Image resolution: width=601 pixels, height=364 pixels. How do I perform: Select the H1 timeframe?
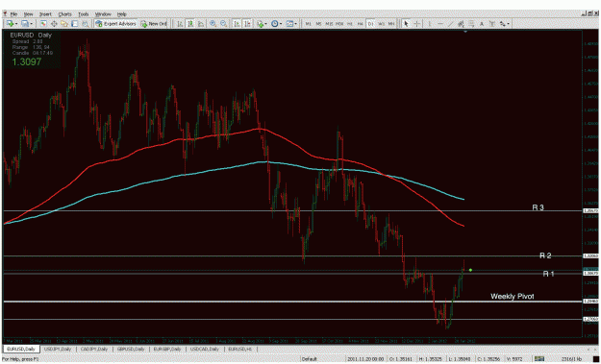point(350,24)
